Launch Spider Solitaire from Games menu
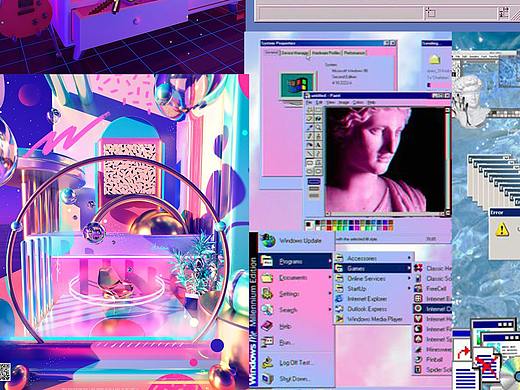The width and height of the screenshot is (520, 390). click(x=433, y=370)
